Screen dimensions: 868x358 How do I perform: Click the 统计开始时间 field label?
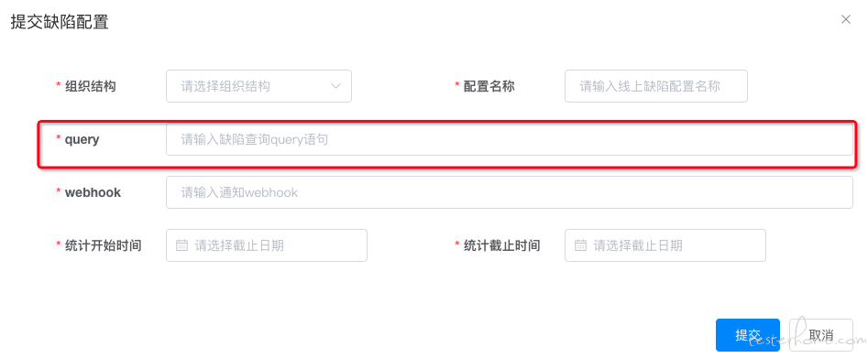tap(103, 245)
